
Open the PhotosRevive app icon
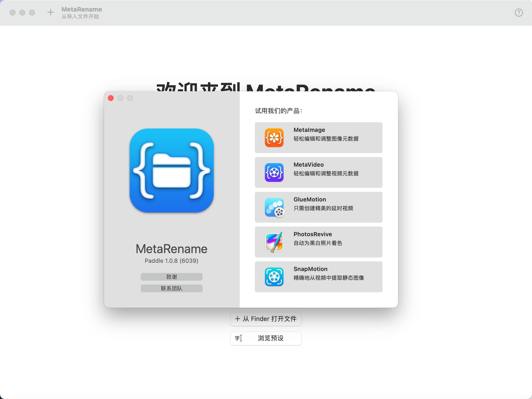click(x=274, y=242)
